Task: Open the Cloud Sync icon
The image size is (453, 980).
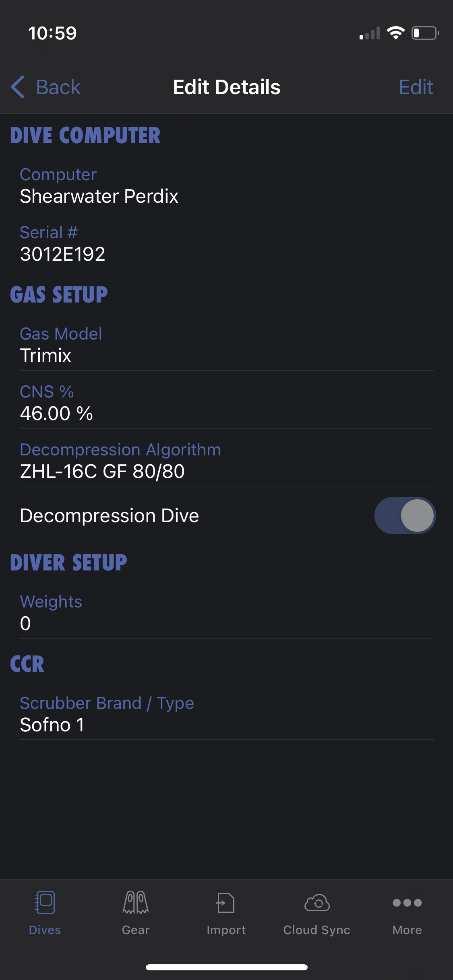Action: pyautogui.click(x=317, y=903)
